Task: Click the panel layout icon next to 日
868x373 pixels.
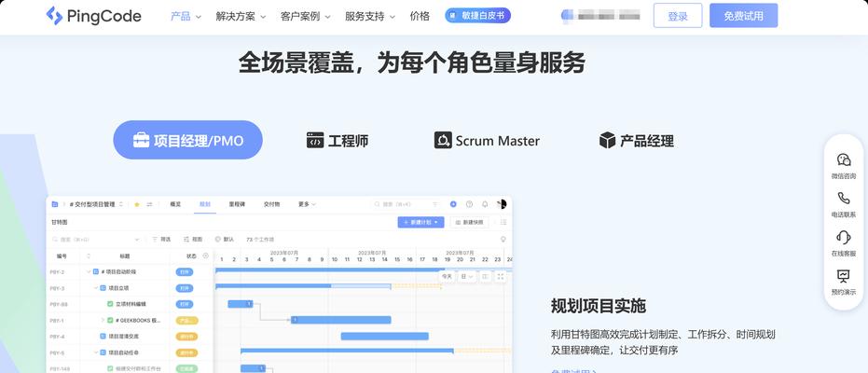Action: click(485, 276)
